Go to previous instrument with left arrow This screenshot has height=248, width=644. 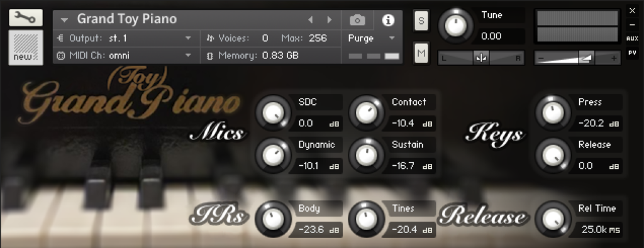tap(311, 19)
